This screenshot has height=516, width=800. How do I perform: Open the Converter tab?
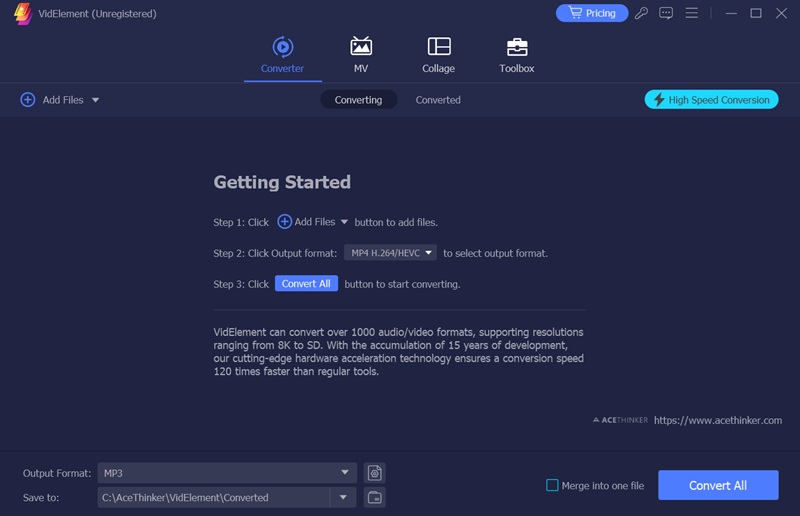[x=282, y=55]
